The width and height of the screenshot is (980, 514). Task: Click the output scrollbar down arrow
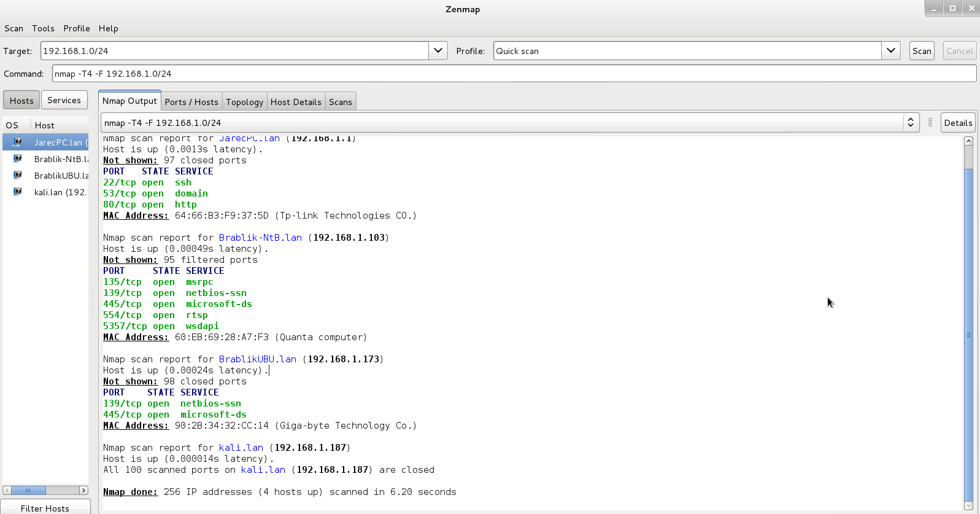(x=968, y=506)
